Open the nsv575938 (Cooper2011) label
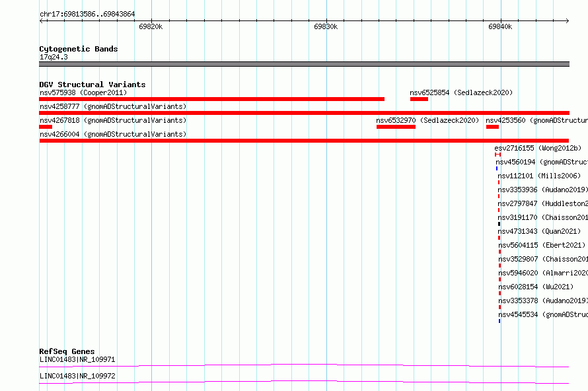 pos(83,92)
